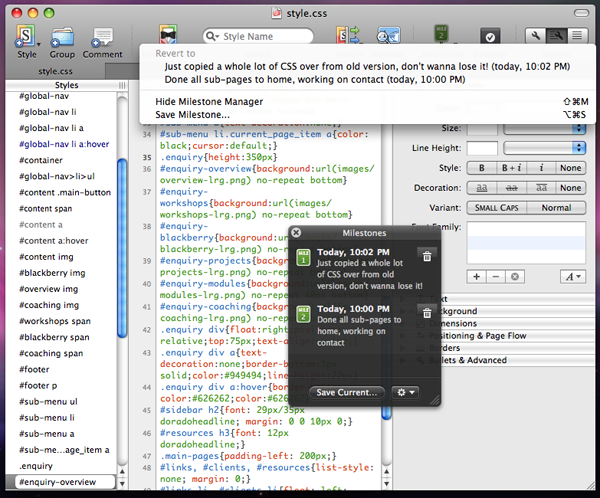The width and height of the screenshot is (600, 498).
Task: Toggle Bold plus italic style
Action: (x=511, y=168)
